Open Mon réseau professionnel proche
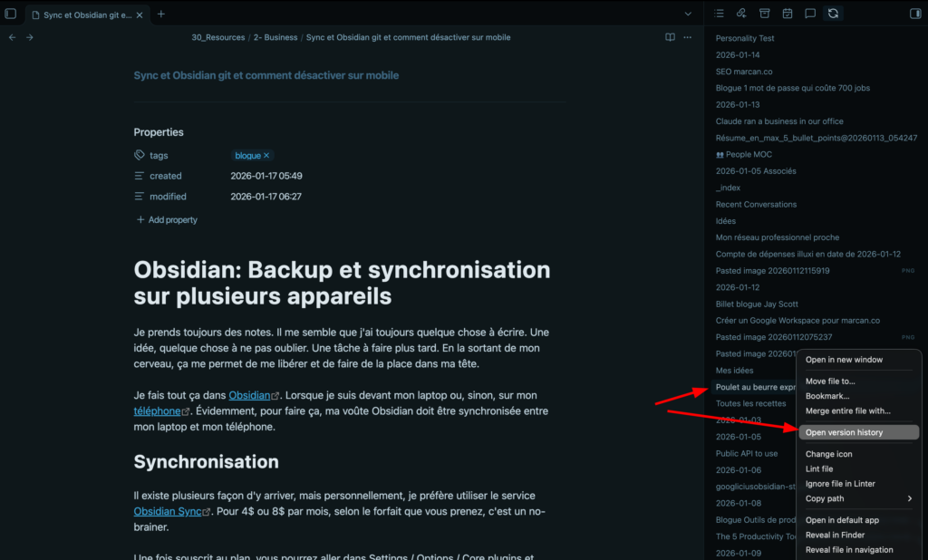This screenshot has height=560, width=928. coord(777,237)
